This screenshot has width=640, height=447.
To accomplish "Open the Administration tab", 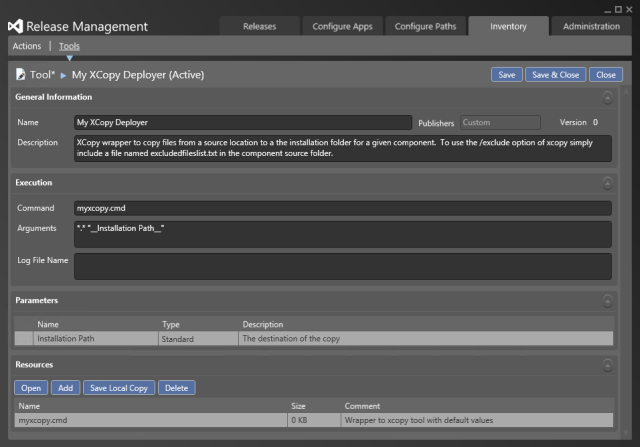I will (x=591, y=26).
